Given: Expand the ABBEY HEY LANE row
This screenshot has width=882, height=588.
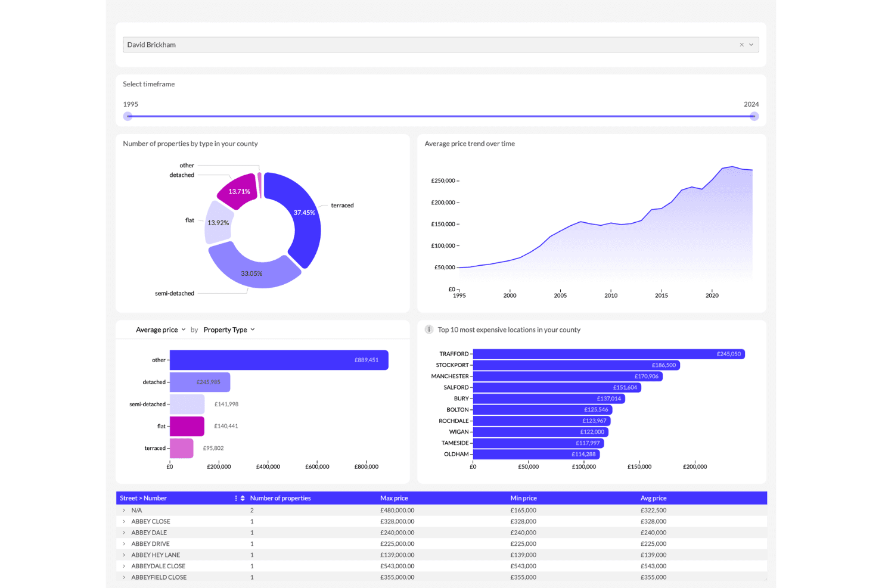Looking at the screenshot, I should click(124, 555).
